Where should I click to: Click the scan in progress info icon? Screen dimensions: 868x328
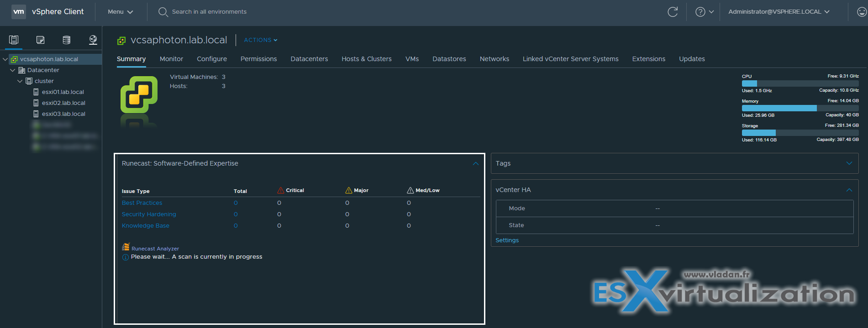tap(126, 257)
